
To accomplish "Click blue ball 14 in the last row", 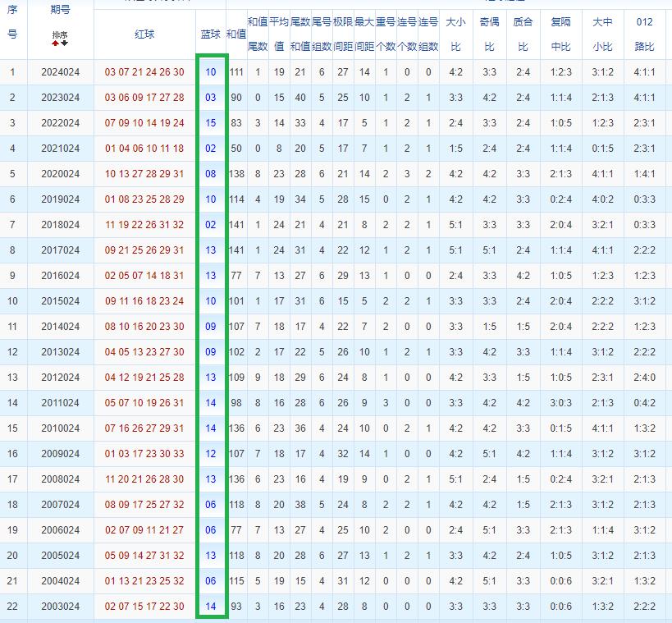I will (x=211, y=607).
